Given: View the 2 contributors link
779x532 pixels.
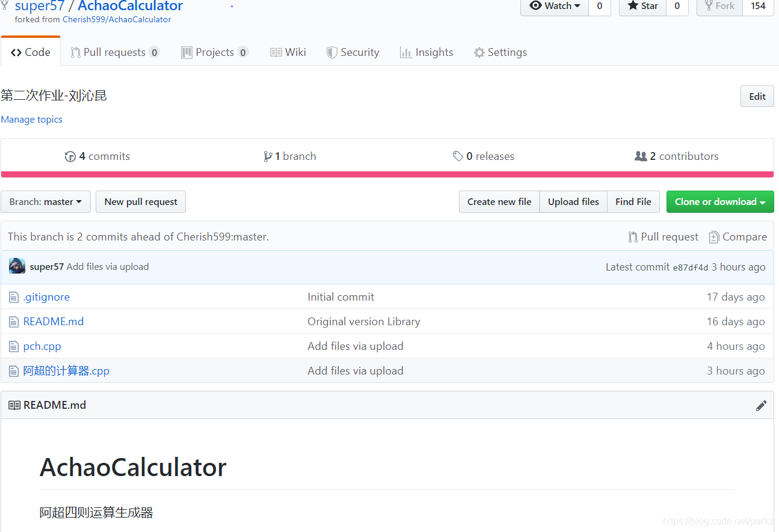Looking at the screenshot, I should [677, 156].
